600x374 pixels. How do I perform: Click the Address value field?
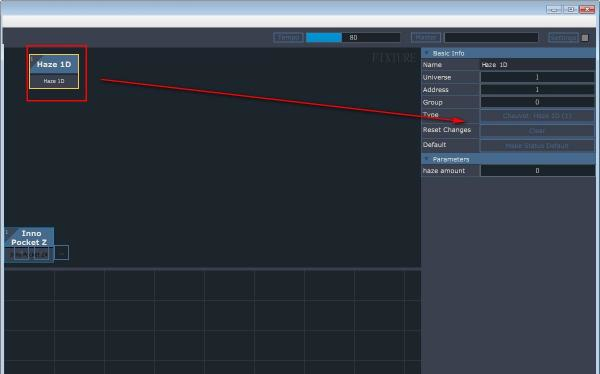537,90
